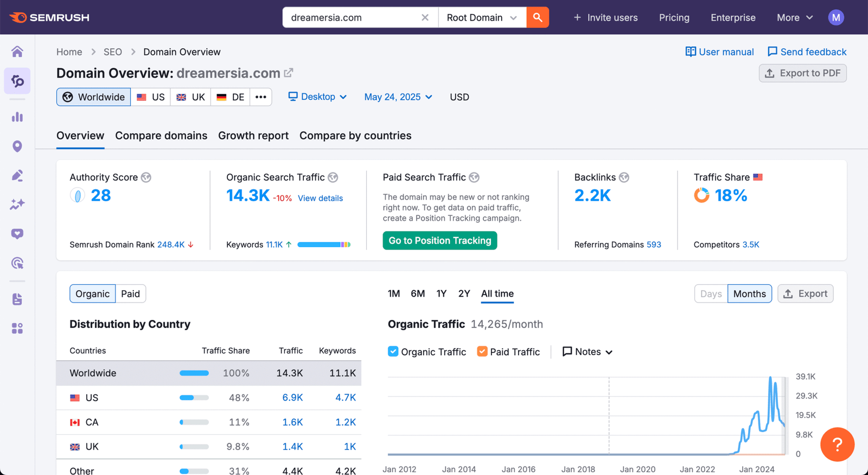Switch chart granularity to Months
This screenshot has width=868, height=475.
point(750,294)
